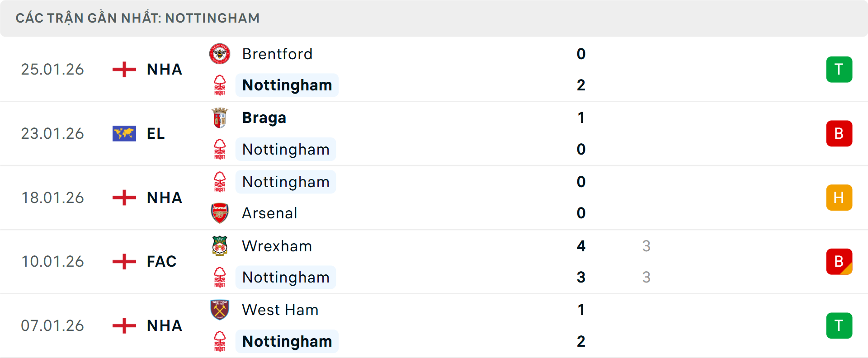This screenshot has height=358, width=868.
Task: Click the green T badge for Brentford match
Action: click(x=839, y=70)
